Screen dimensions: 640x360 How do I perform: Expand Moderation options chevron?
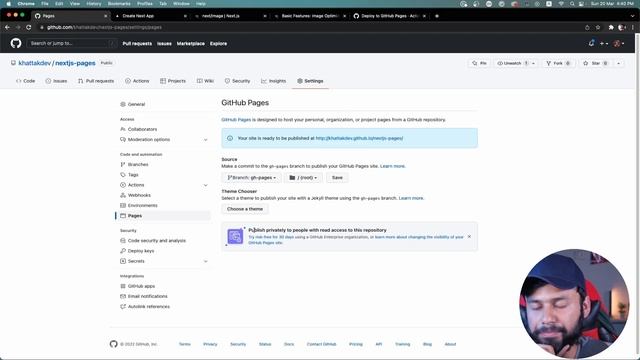pyautogui.click(x=205, y=140)
